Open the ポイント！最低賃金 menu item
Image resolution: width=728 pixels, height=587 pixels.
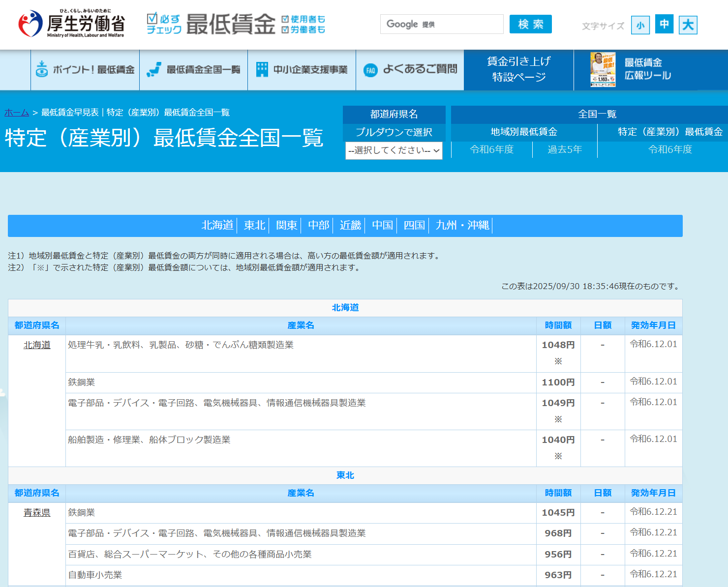[x=85, y=70]
